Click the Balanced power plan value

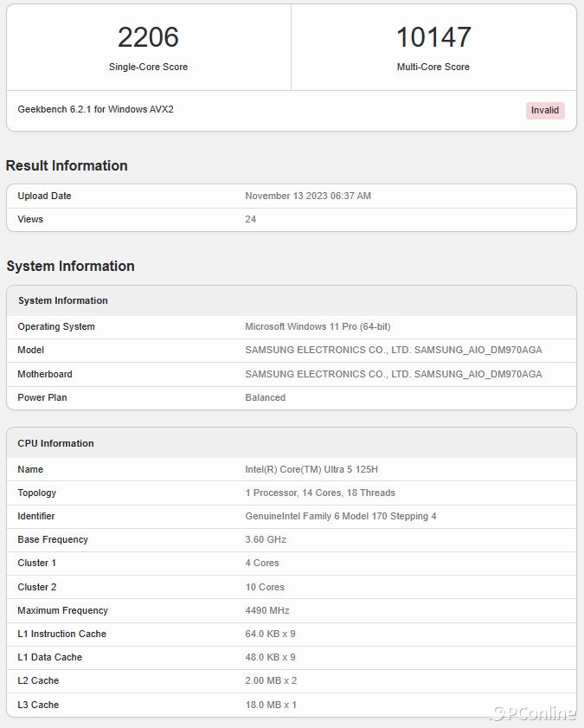(266, 397)
